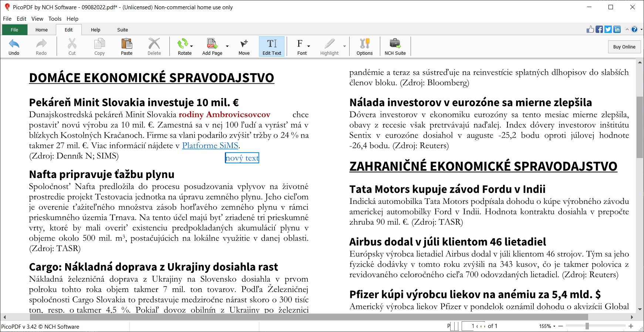The height and width of the screenshot is (332, 644).
Task: Open the zoom percentage dropdown
Action: (x=554, y=326)
